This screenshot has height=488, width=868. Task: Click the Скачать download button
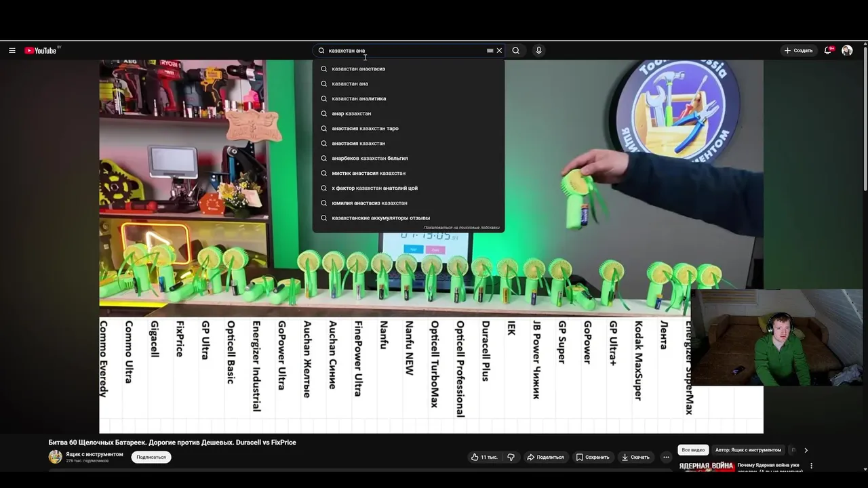click(x=636, y=457)
